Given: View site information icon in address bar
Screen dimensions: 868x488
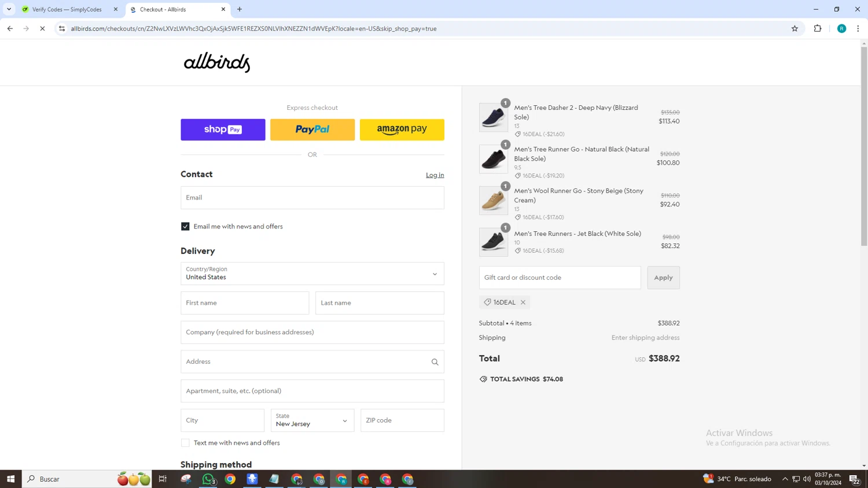Looking at the screenshot, I should [62, 28].
